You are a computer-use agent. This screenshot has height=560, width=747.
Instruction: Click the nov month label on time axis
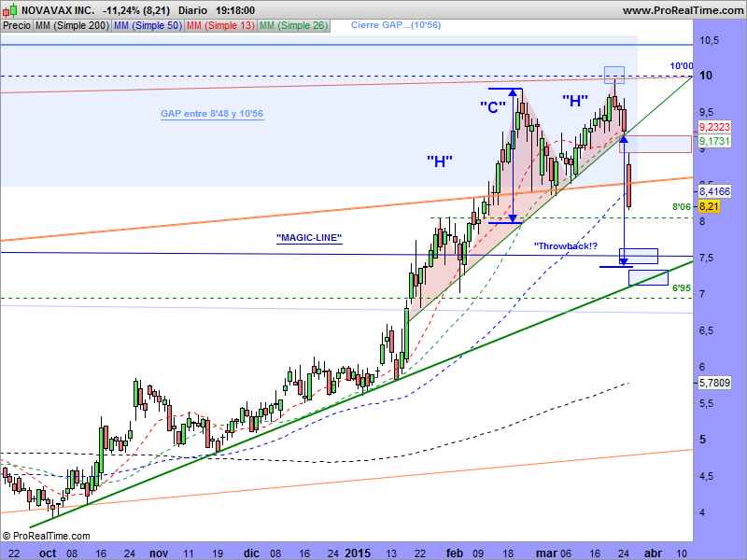[x=159, y=553]
